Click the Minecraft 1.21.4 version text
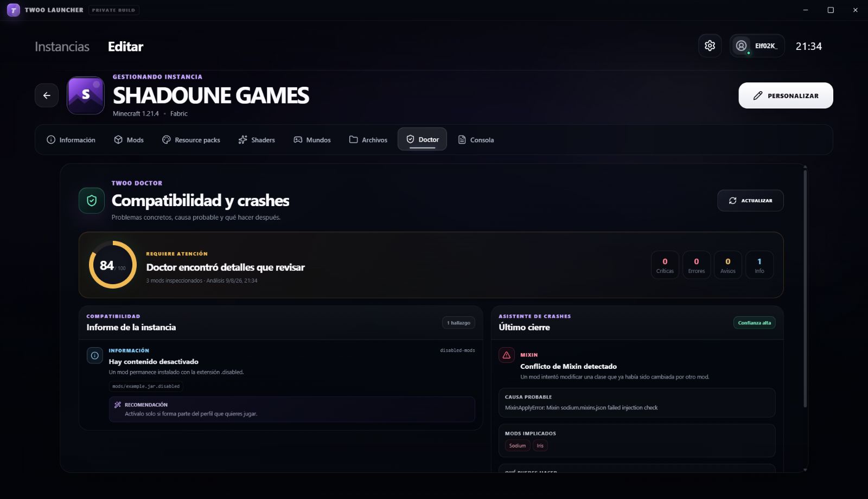868x499 pixels. point(136,114)
